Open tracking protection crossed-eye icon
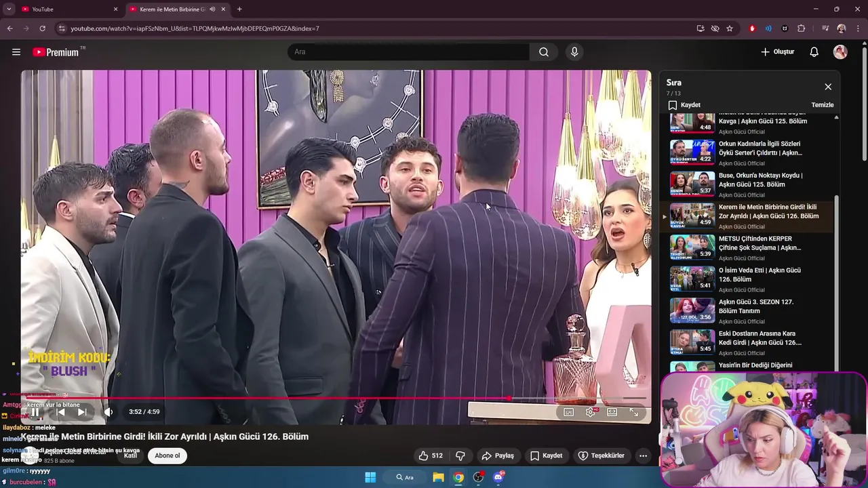 click(x=715, y=28)
